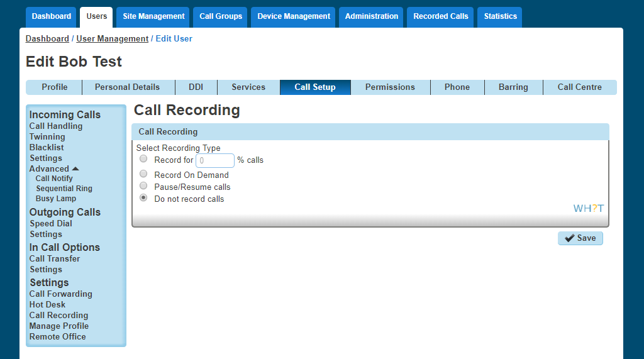Open the Call Centre sub-tab
Screen dimensions: 644x359
(579, 87)
